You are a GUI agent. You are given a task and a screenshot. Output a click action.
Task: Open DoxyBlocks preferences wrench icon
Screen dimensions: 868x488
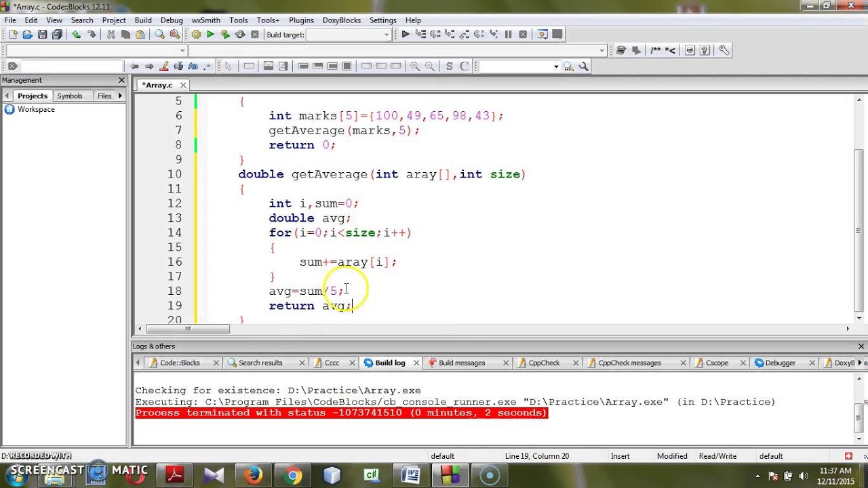point(724,50)
